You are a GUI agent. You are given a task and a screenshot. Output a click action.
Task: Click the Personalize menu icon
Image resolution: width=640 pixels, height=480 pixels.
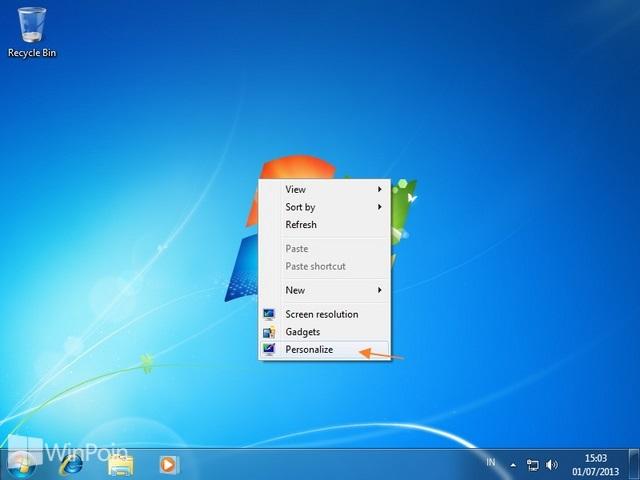[x=269, y=349]
